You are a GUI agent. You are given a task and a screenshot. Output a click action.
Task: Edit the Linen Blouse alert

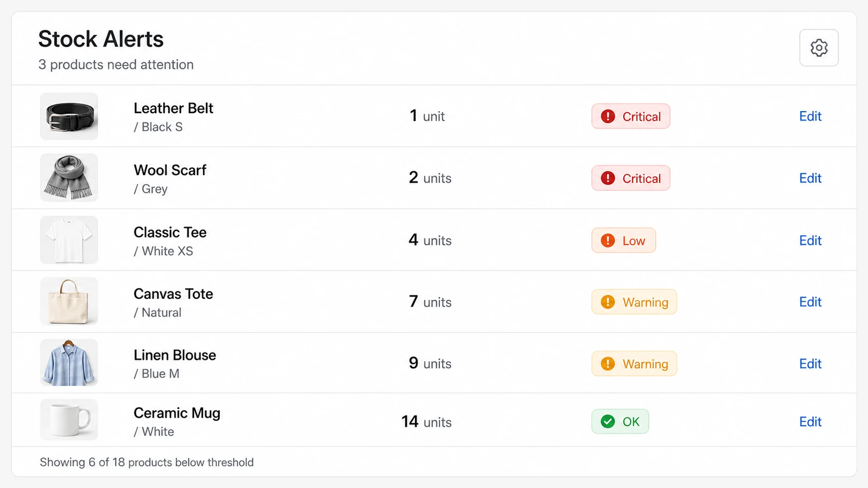810,363
